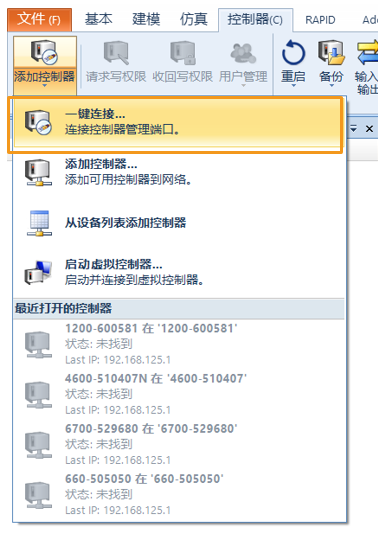Click the 输入输出 arrows icon
The image size is (378, 542).
click(368, 53)
